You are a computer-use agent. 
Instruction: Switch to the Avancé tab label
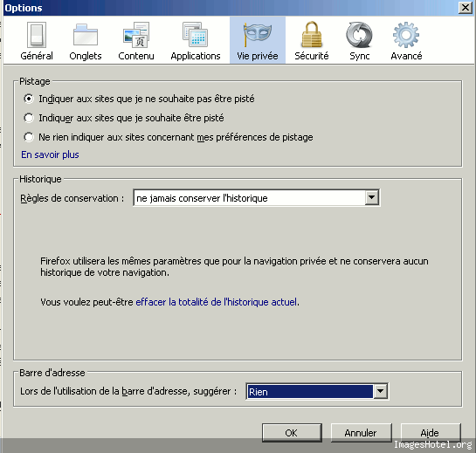tap(406, 56)
